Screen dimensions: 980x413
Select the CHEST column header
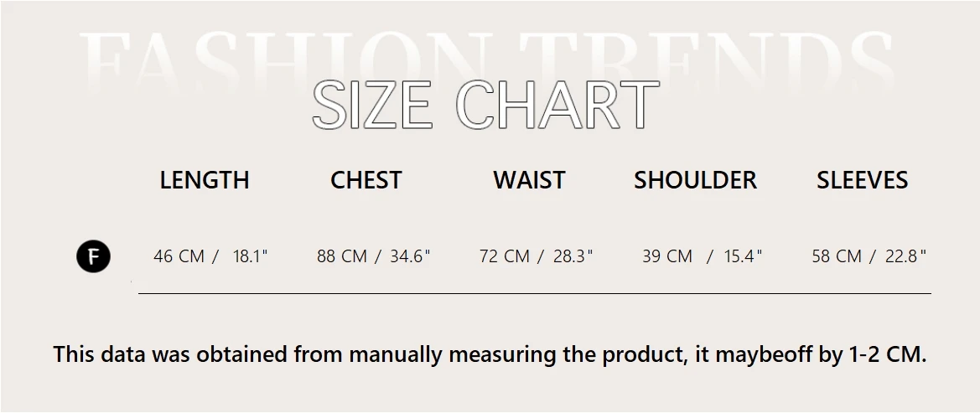click(x=366, y=180)
